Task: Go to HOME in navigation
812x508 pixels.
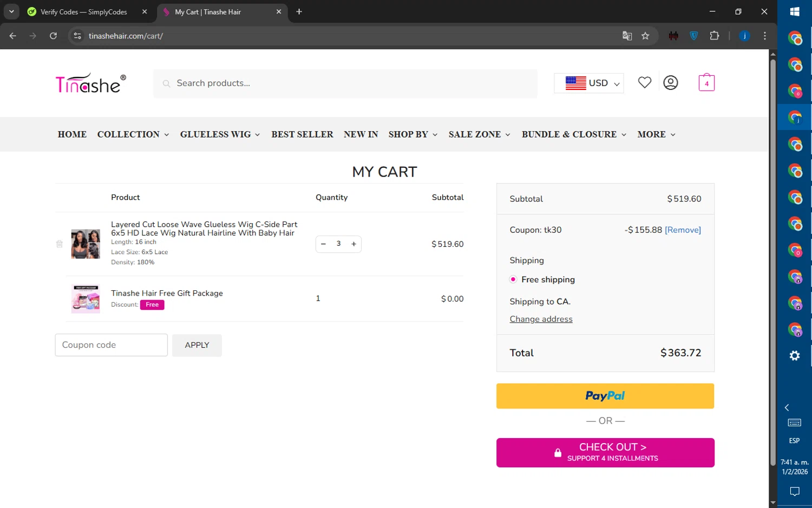Action: [72, 134]
